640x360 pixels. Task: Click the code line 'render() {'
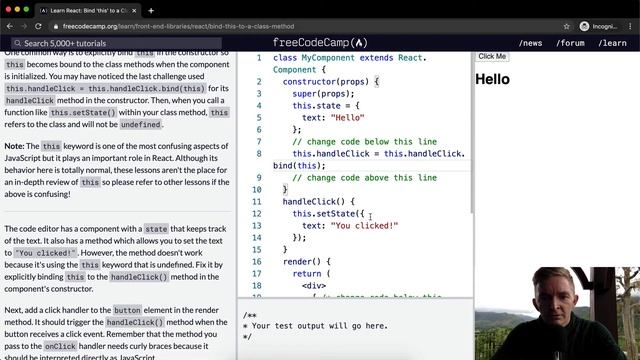point(307,262)
